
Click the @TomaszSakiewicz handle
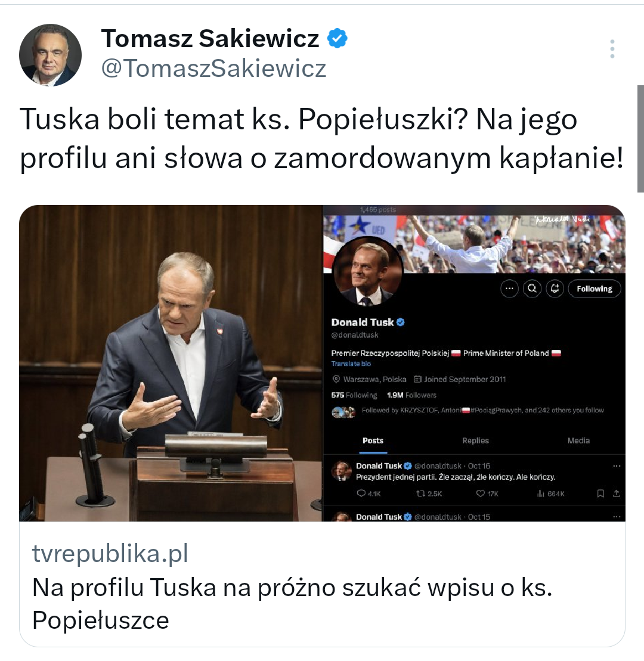[213, 69]
